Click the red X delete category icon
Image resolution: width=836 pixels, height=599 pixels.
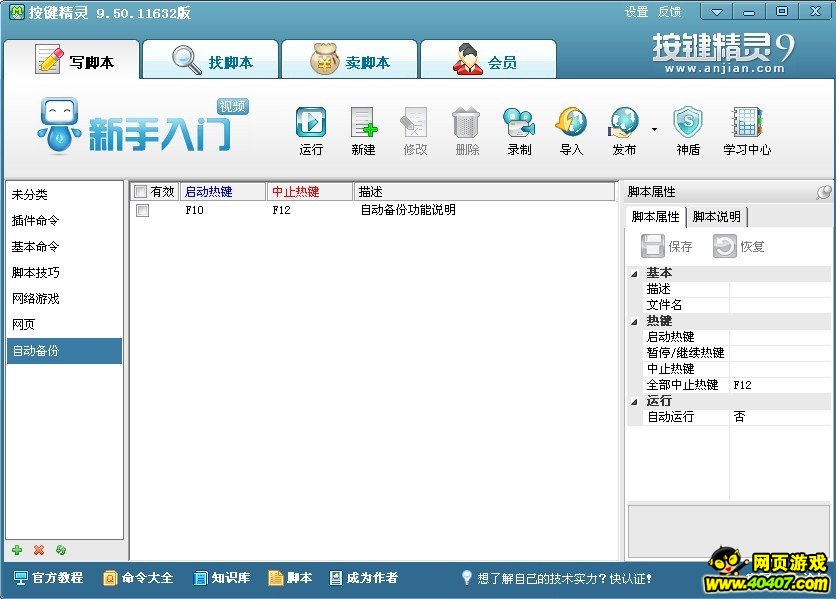[x=39, y=550]
